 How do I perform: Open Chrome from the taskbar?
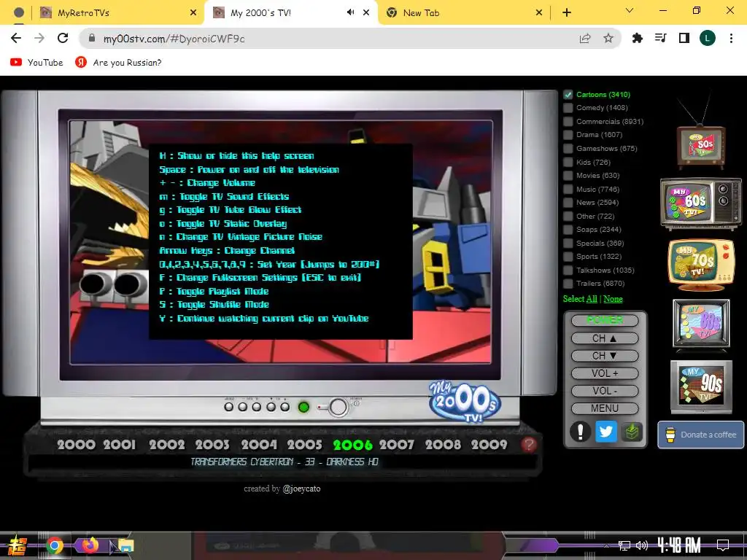tap(54, 545)
